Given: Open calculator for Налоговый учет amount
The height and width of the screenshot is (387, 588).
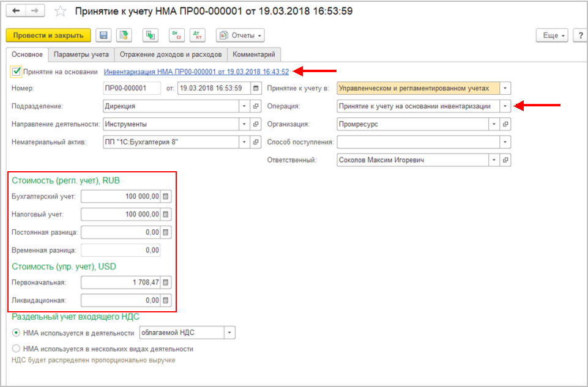Looking at the screenshot, I should (166, 215).
